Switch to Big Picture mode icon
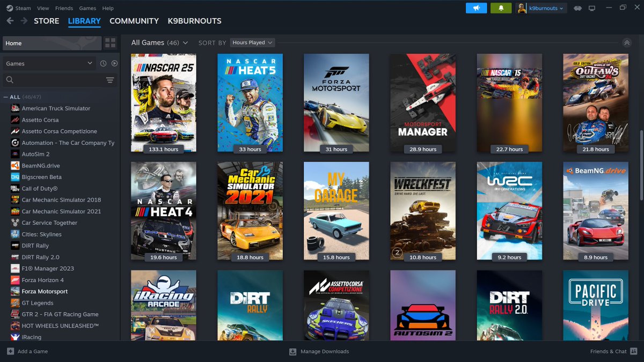Viewport: 644px width, 362px height. (592, 8)
